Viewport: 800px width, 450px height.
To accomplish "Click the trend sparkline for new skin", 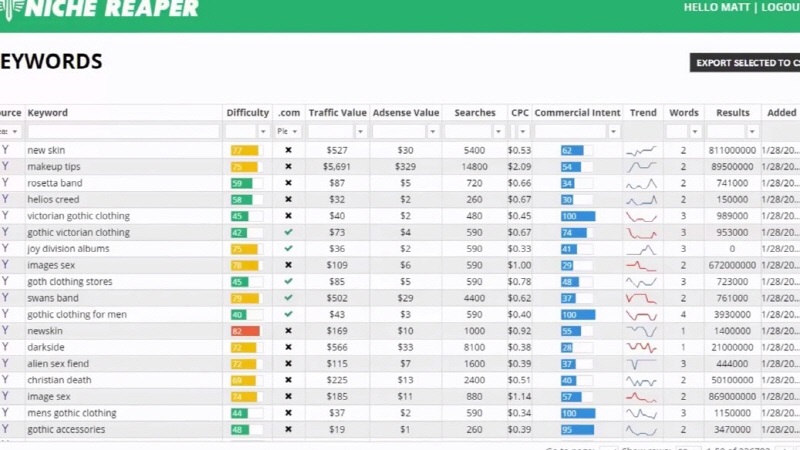I will 641,151.
